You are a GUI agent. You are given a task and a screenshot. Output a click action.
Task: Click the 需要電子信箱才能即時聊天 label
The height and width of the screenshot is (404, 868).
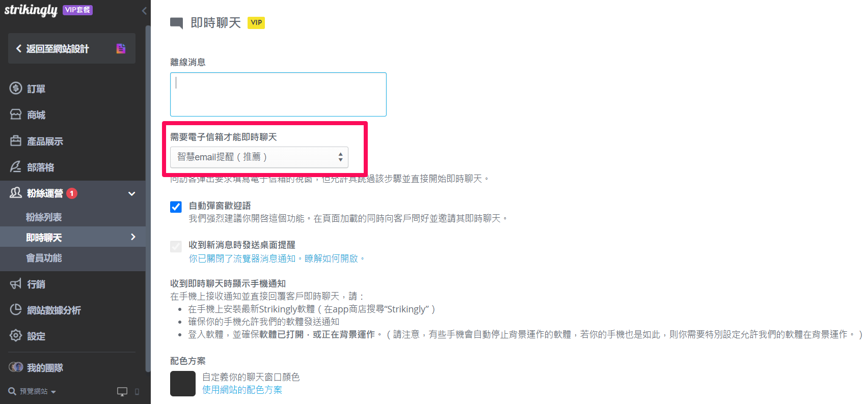[224, 137]
